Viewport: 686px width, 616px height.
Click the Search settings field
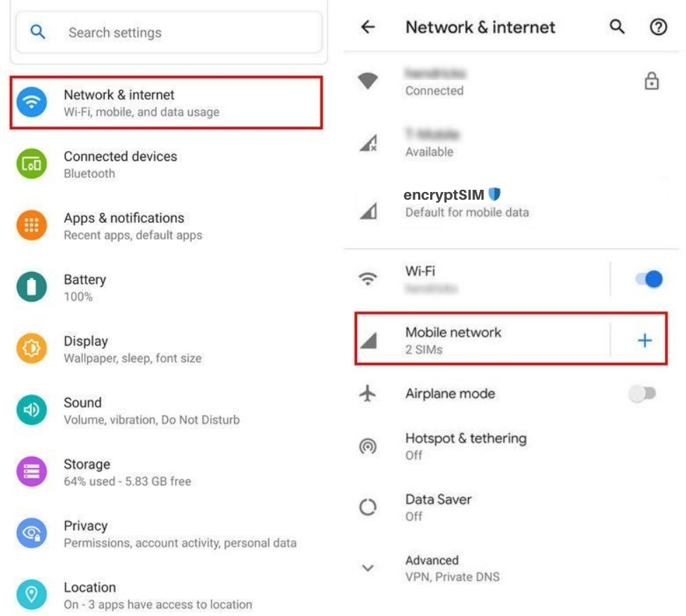click(x=169, y=32)
